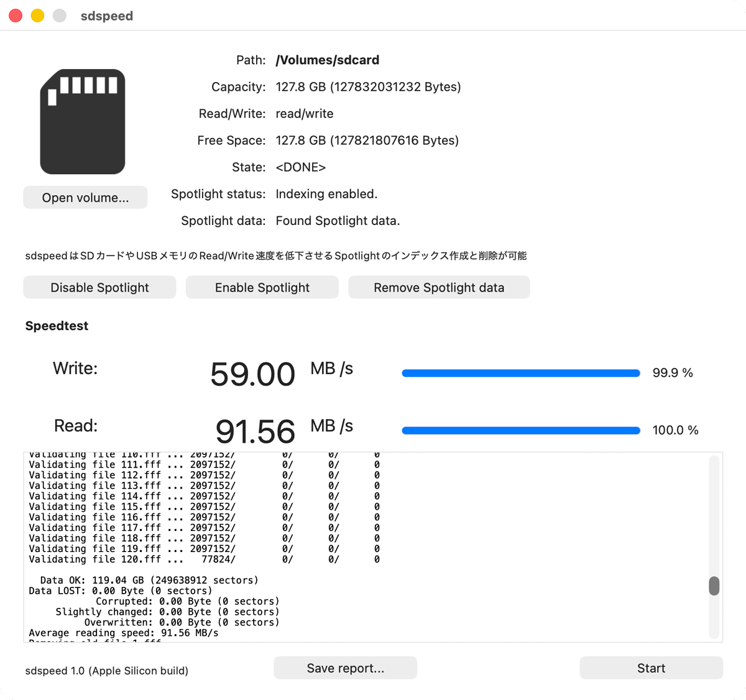Select the /Volumes/sdcard path text

[x=328, y=60]
